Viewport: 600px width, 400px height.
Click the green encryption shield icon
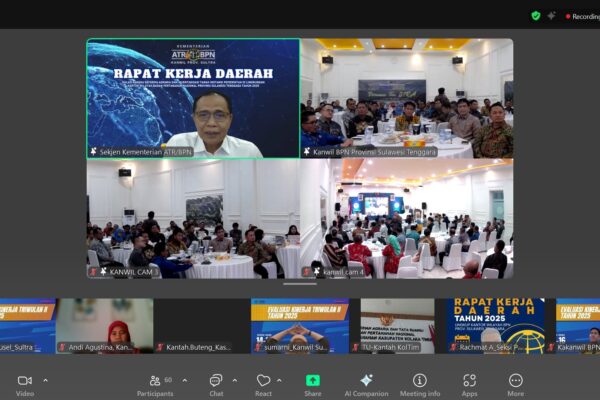coord(536,16)
